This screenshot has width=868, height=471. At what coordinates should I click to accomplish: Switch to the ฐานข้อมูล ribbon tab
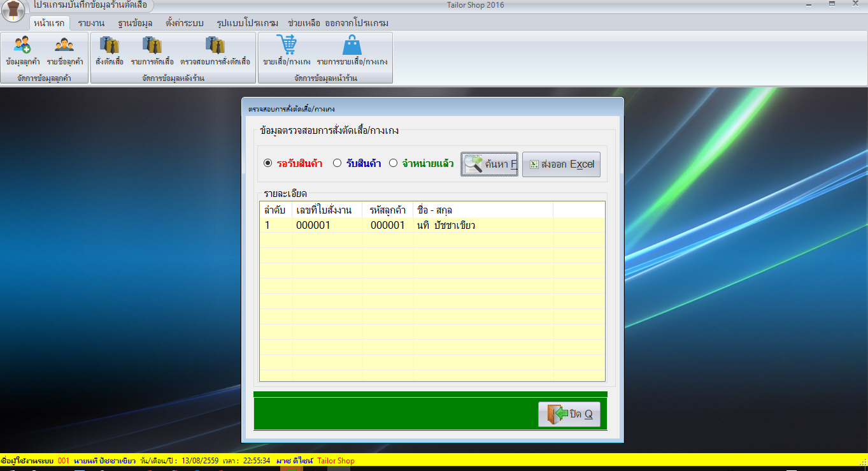pos(135,23)
